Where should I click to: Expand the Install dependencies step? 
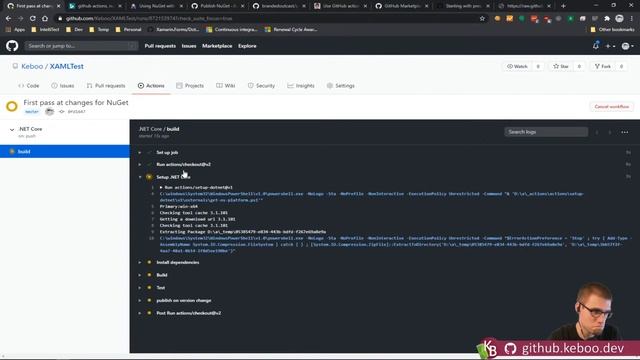coord(178,262)
